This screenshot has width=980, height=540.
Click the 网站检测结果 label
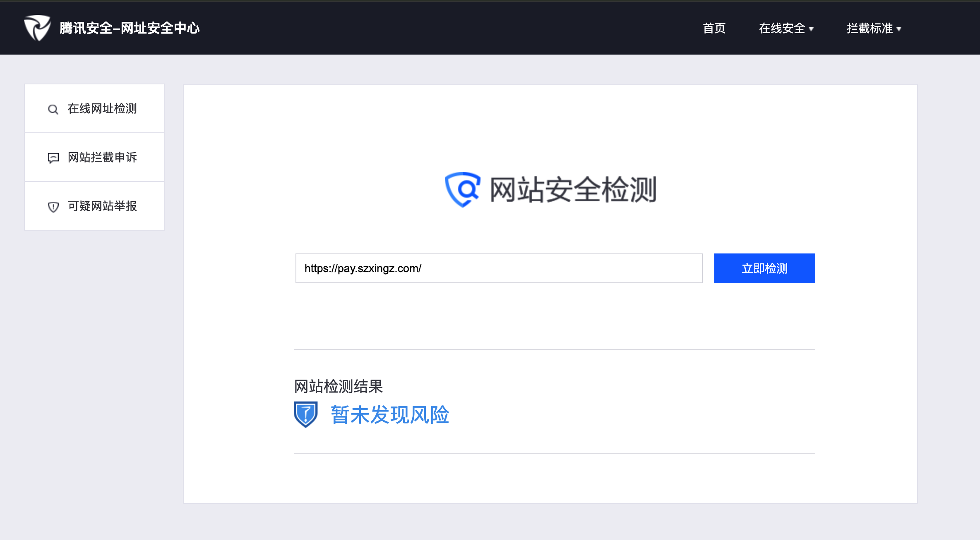pos(338,386)
